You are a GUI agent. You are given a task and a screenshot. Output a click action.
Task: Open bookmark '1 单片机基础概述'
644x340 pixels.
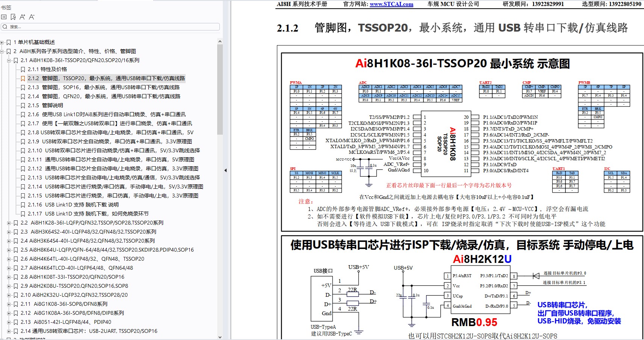coord(34,42)
